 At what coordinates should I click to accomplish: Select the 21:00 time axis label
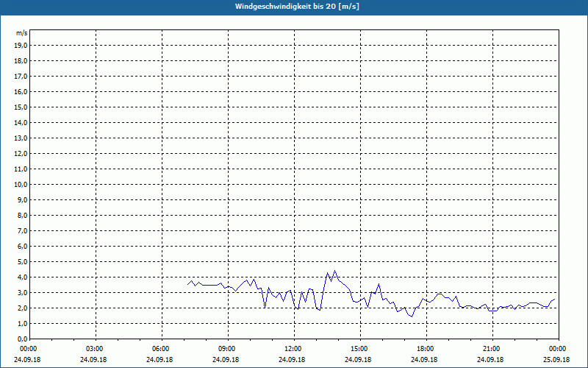(x=492, y=349)
